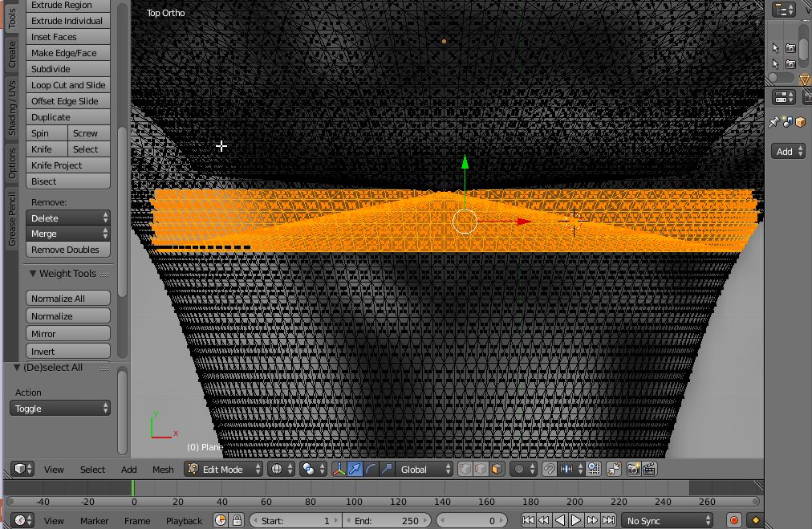
Task: Click the OpenGL render animation clapper icon
Action: 649,469
